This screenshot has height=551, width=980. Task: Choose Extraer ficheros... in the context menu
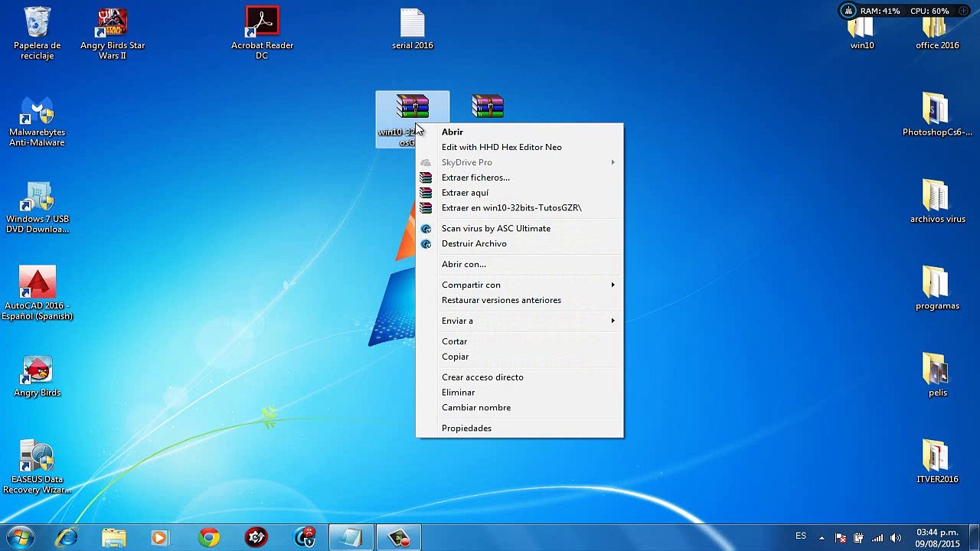click(x=520, y=178)
